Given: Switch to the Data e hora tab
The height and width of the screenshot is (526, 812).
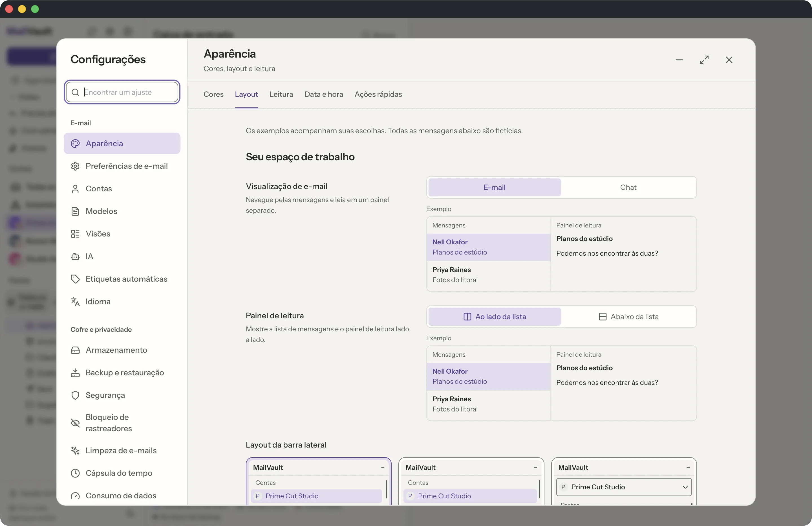Looking at the screenshot, I should [x=324, y=94].
